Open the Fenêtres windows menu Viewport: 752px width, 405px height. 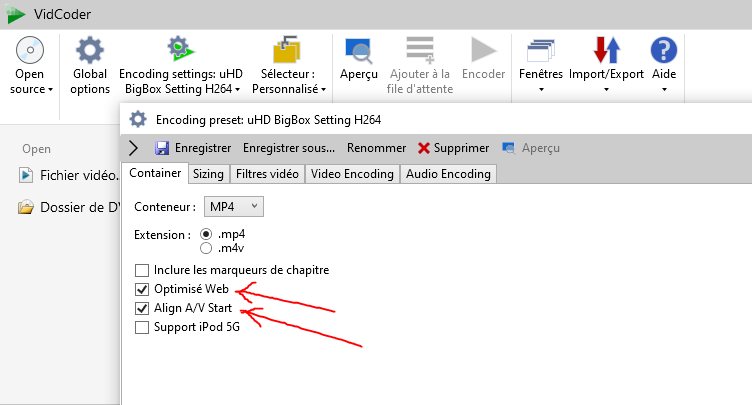pyautogui.click(x=540, y=66)
